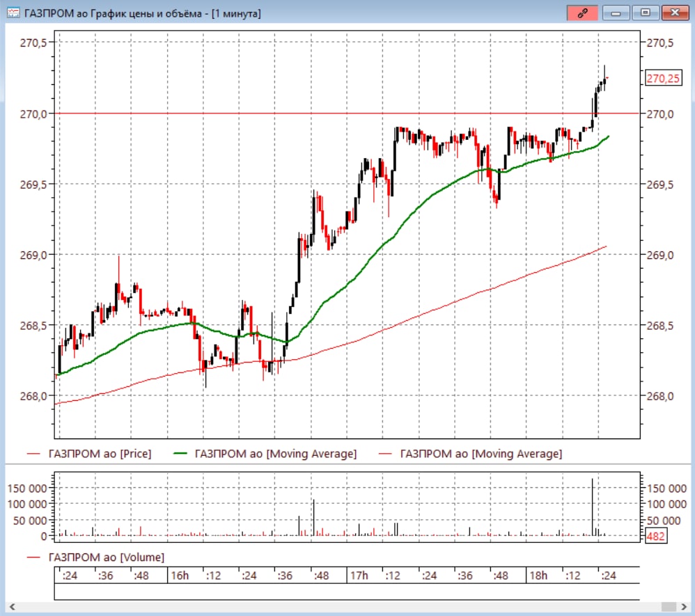Viewport: 695px width, 616px height.
Task: Click the 150 000 label on left volume axis
Action: pos(27,489)
